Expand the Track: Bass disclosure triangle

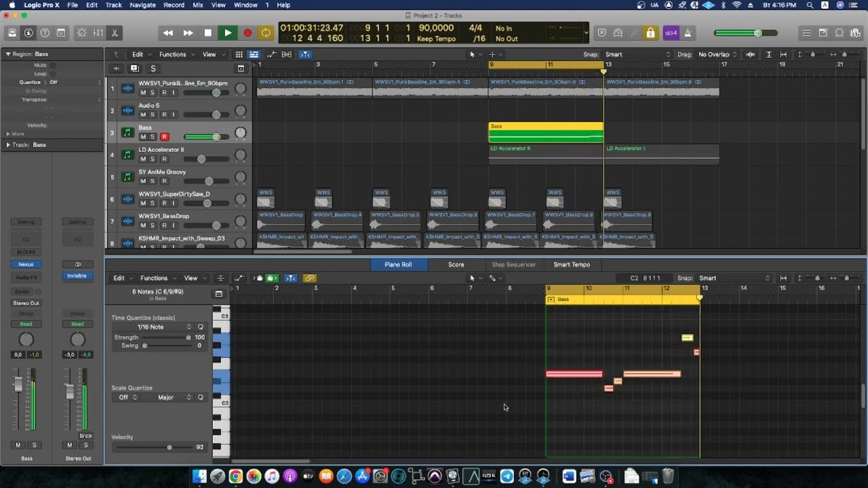tap(8, 145)
